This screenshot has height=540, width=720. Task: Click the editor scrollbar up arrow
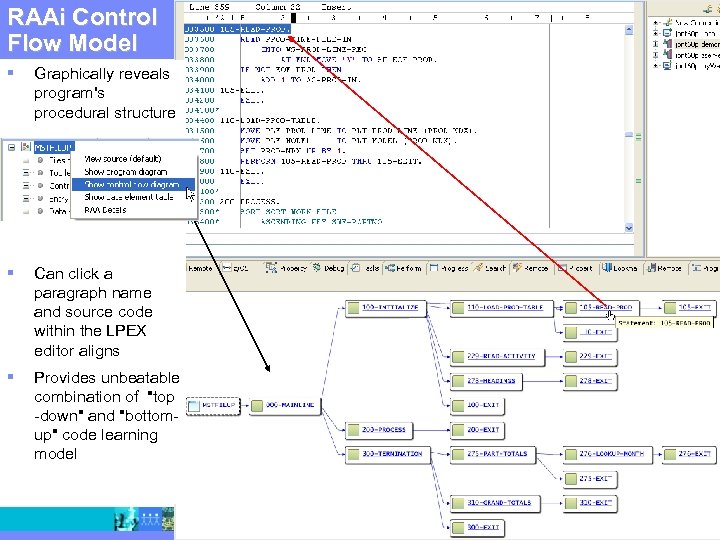click(x=629, y=30)
